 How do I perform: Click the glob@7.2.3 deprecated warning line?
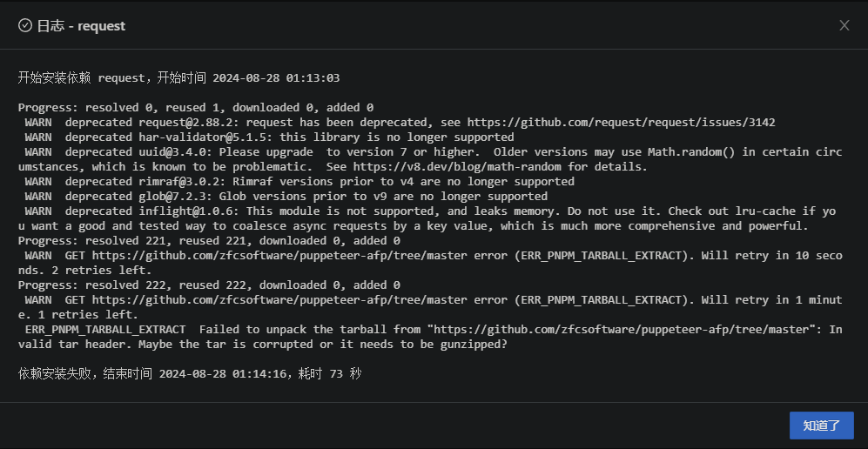coord(286,197)
